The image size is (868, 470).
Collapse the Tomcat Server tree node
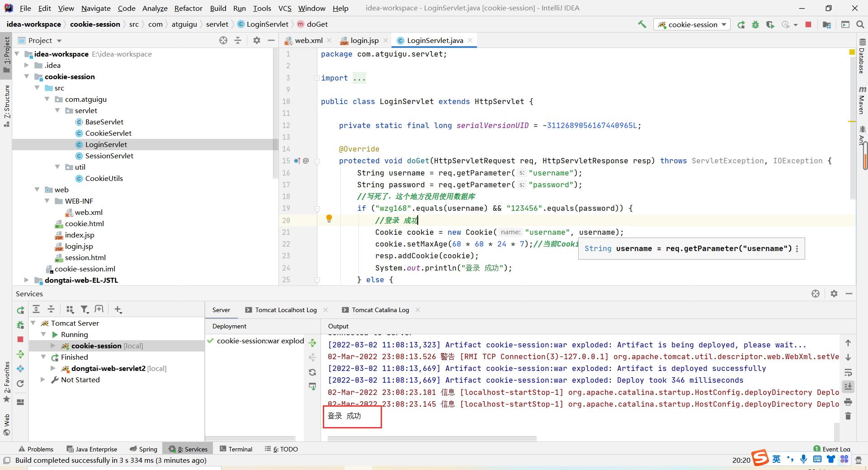[x=33, y=323]
